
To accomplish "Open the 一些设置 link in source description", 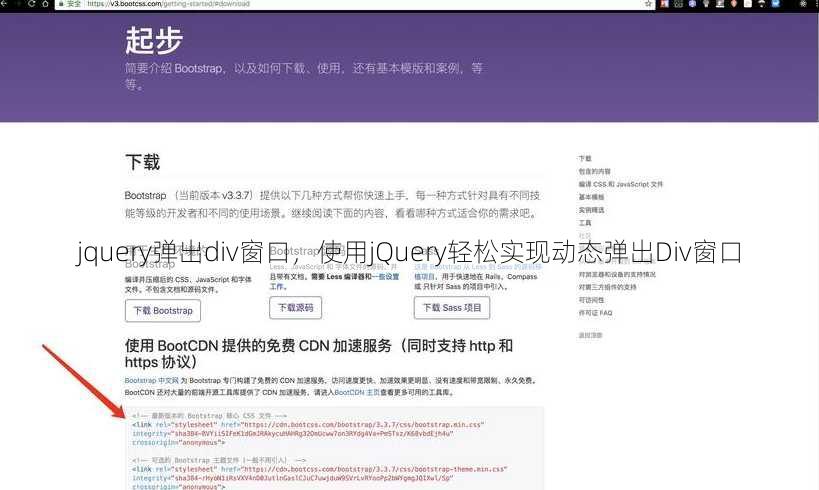I will (385, 276).
